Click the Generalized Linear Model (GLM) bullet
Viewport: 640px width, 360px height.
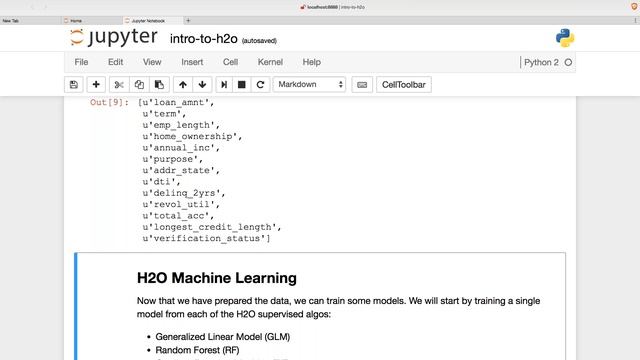click(223, 337)
